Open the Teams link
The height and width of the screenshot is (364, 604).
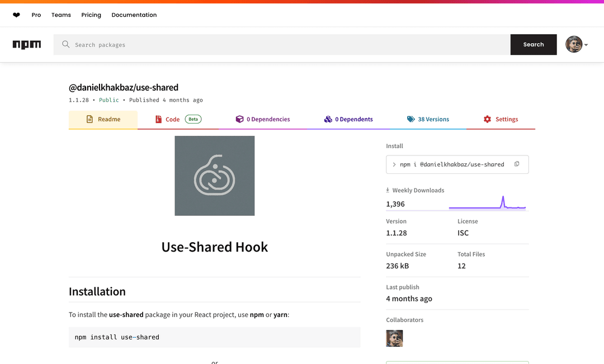coord(62,15)
